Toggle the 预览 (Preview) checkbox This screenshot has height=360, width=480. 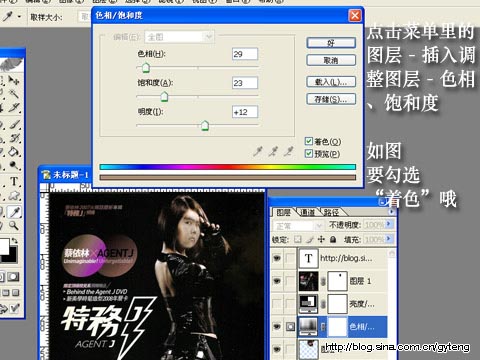point(309,154)
